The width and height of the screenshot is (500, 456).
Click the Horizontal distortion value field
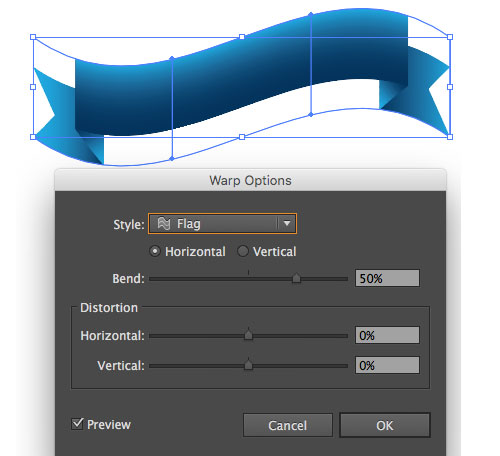tap(387, 335)
